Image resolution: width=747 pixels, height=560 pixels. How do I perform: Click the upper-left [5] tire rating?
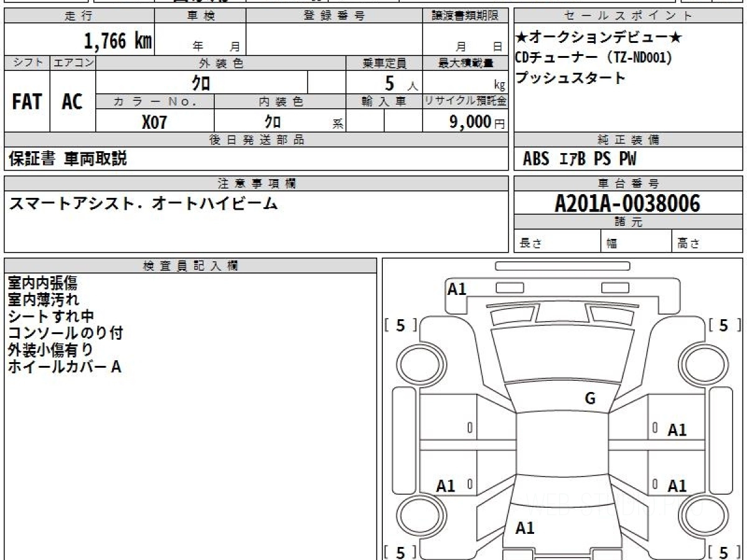(x=400, y=325)
